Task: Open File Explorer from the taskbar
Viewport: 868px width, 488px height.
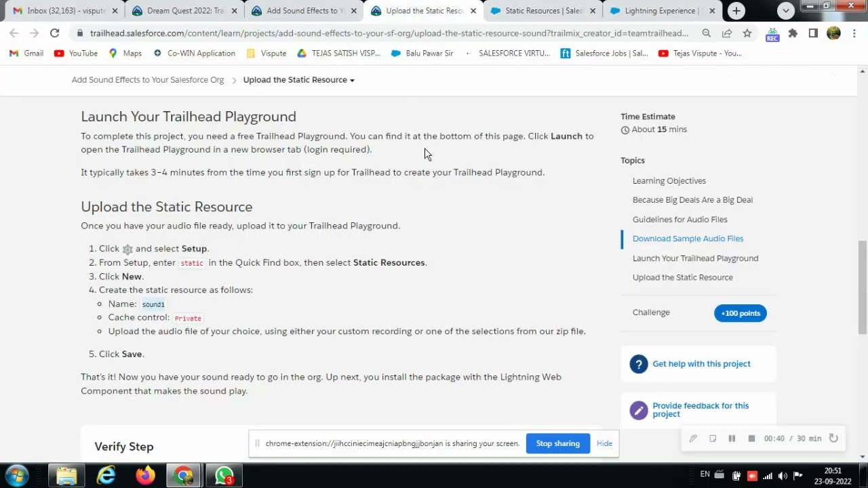Action: pos(66,475)
